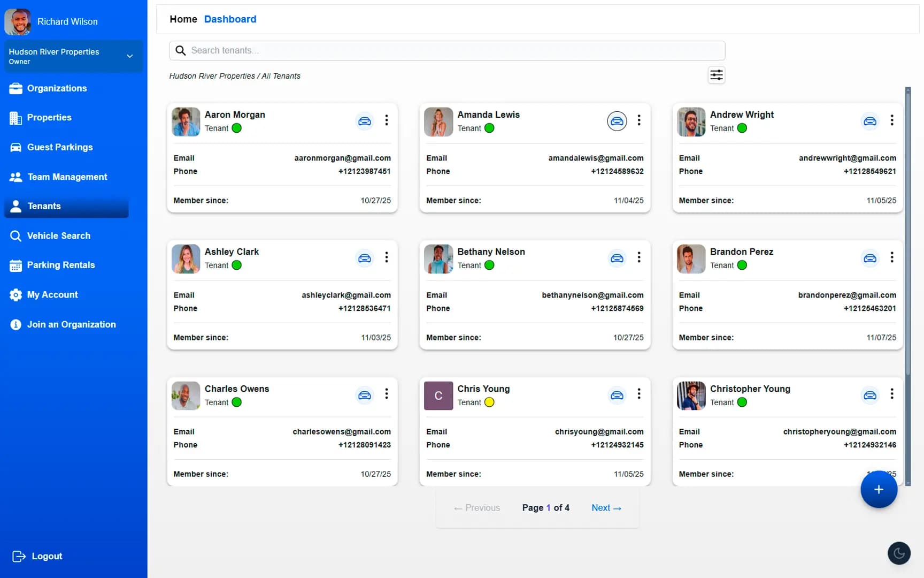
Task: Open Parking Rentals from the sidebar
Action: point(60,265)
